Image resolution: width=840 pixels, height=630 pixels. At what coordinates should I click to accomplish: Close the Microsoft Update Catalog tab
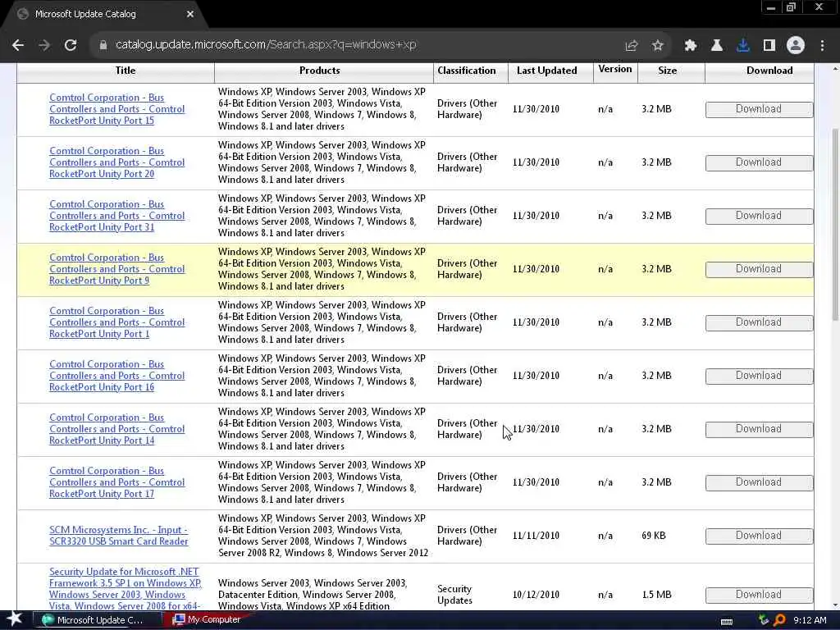tap(190, 14)
